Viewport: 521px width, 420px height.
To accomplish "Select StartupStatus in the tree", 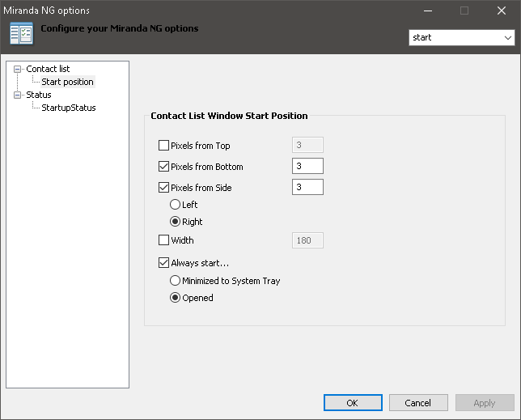I will click(x=68, y=108).
